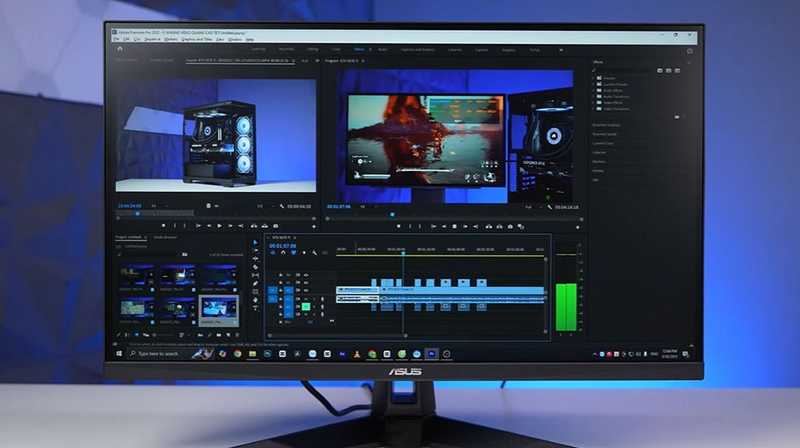
Task: Toggle sync lock on V2 track
Action: 297,282
